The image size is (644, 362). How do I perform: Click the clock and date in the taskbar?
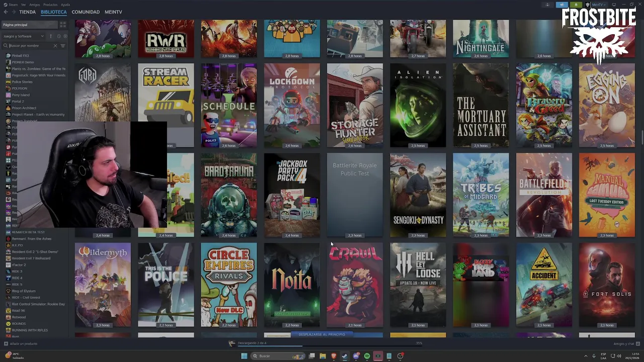[632, 356]
